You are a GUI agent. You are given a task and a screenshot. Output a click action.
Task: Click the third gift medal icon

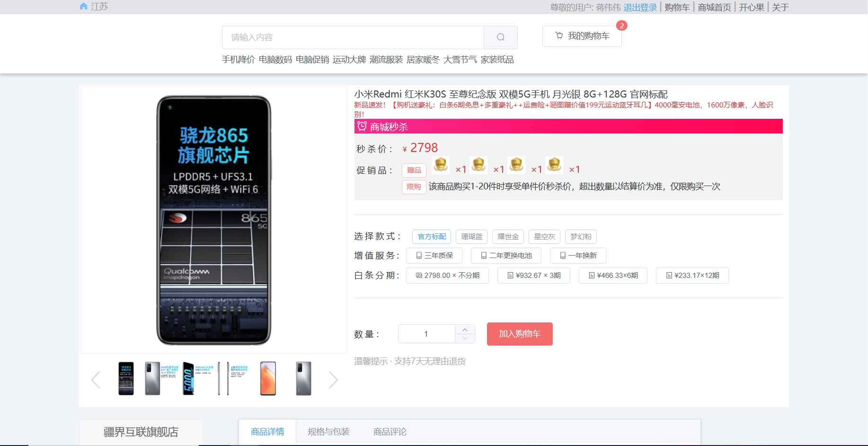(516, 165)
